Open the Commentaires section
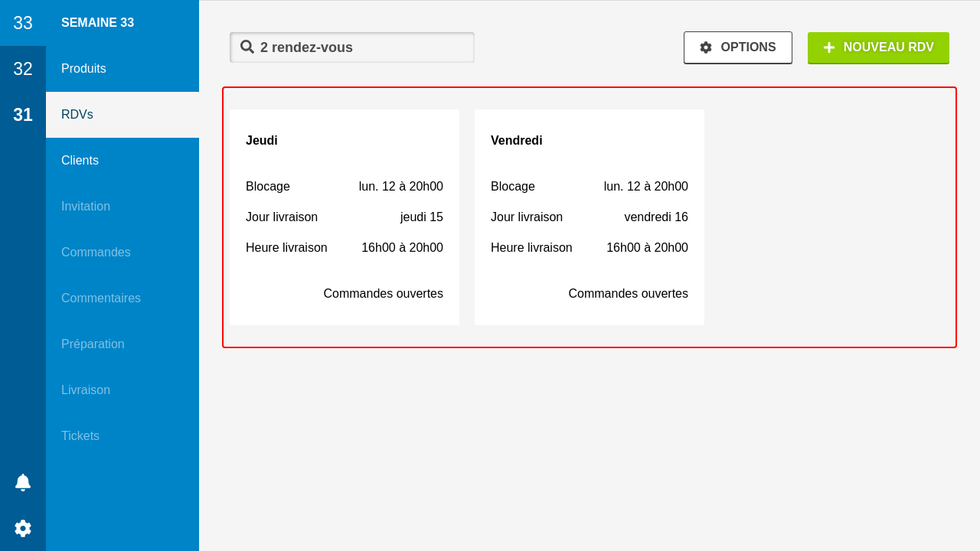The width and height of the screenshot is (980, 551). click(122, 298)
